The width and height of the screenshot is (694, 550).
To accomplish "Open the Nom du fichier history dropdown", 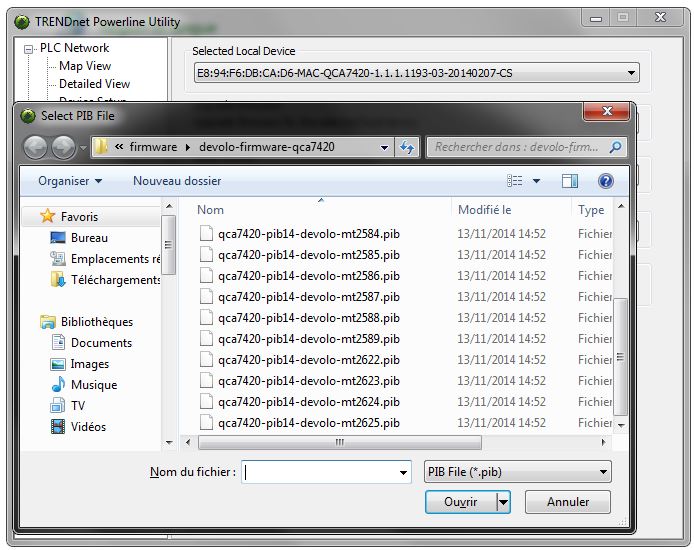I will (403, 473).
